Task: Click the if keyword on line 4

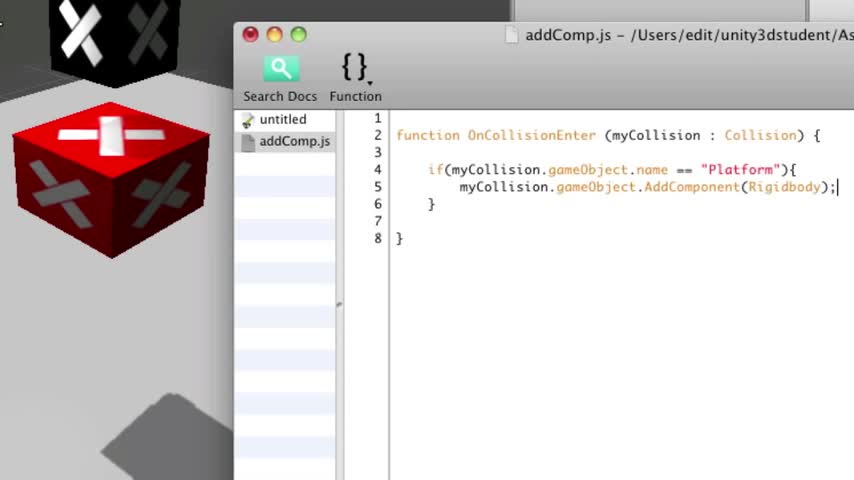Action: pyautogui.click(x=435, y=169)
